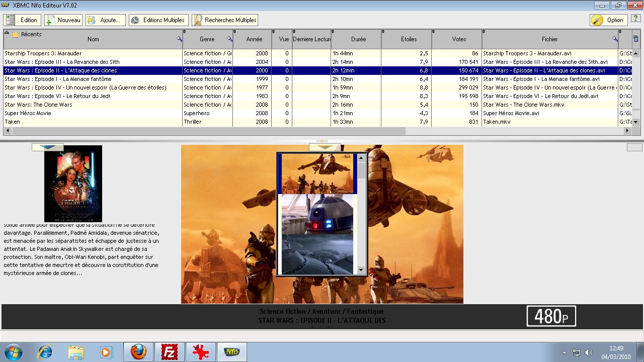The image size is (644, 362).
Task: Click the table's vertical scrollbar down arrow
Action: point(635,122)
